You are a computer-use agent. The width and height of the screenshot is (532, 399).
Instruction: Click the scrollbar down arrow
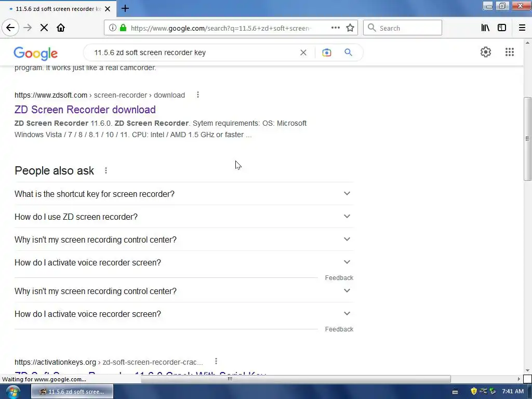pos(527,370)
